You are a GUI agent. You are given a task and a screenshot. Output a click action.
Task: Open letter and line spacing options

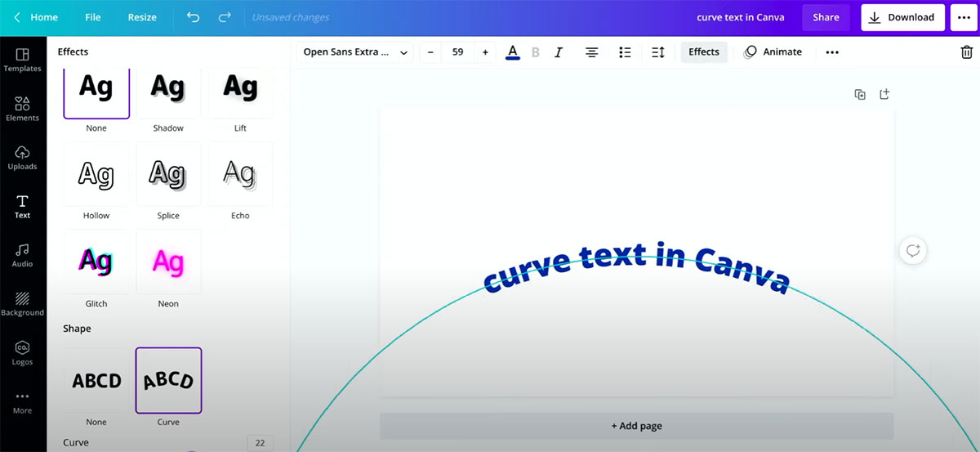click(x=658, y=52)
